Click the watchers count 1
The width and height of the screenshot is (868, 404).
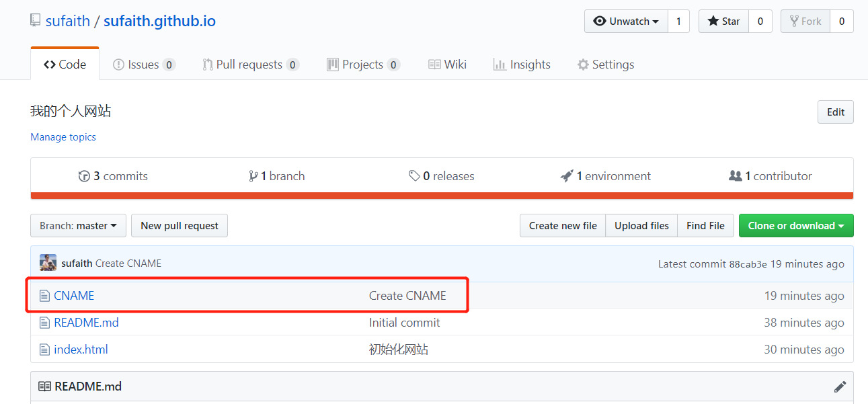[x=678, y=21]
